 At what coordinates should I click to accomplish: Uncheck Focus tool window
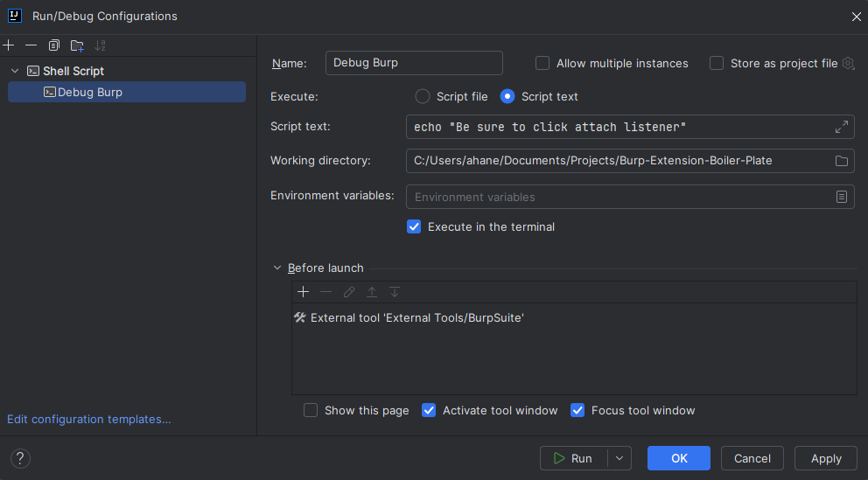[x=577, y=410]
